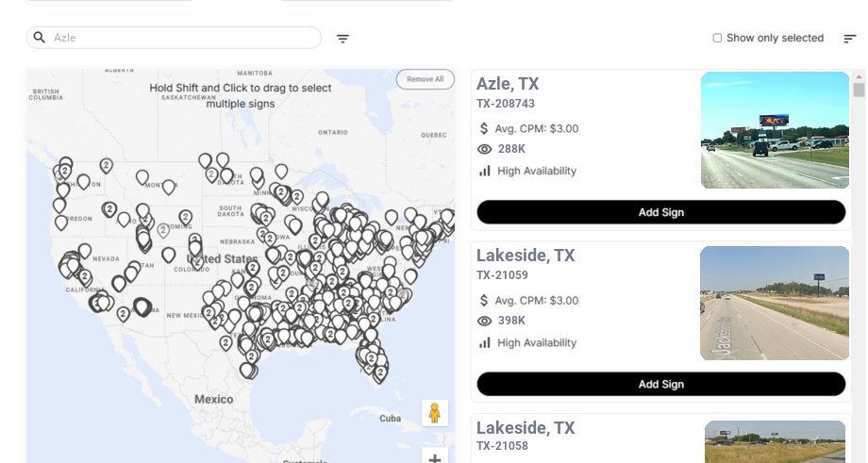Click the Azle impressions eye icon

(x=485, y=149)
